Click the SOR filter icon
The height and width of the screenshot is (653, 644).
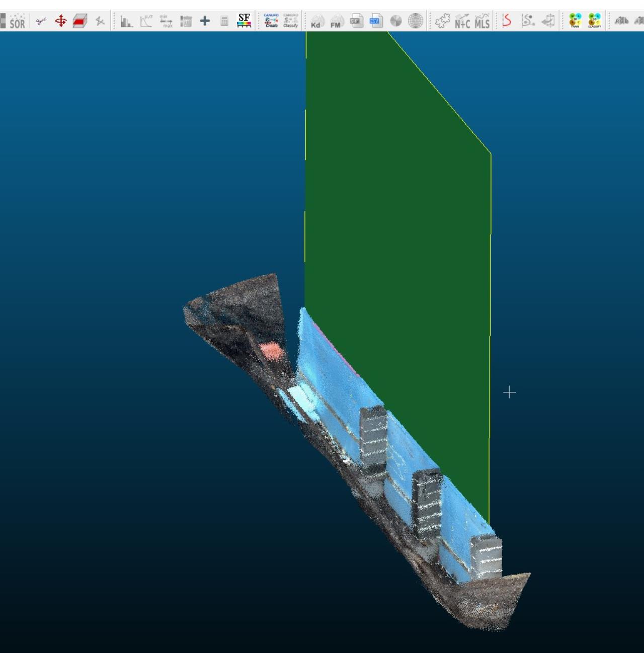pyautogui.click(x=17, y=21)
